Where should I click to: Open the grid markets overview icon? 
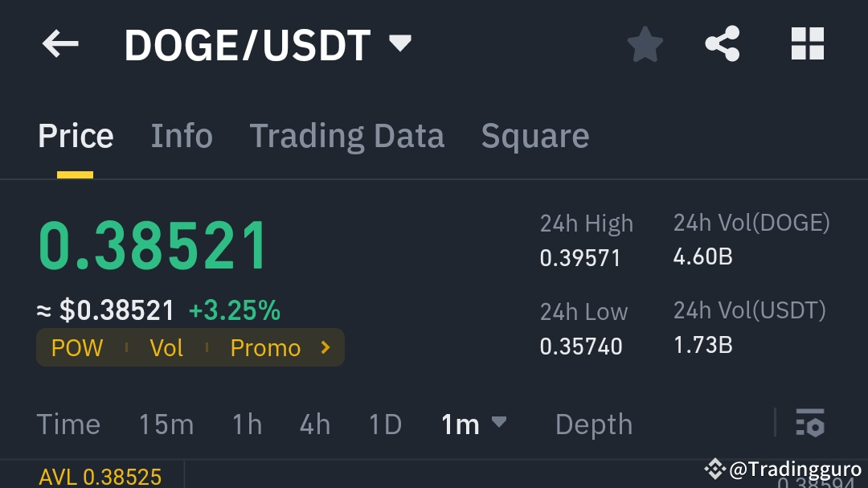808,44
